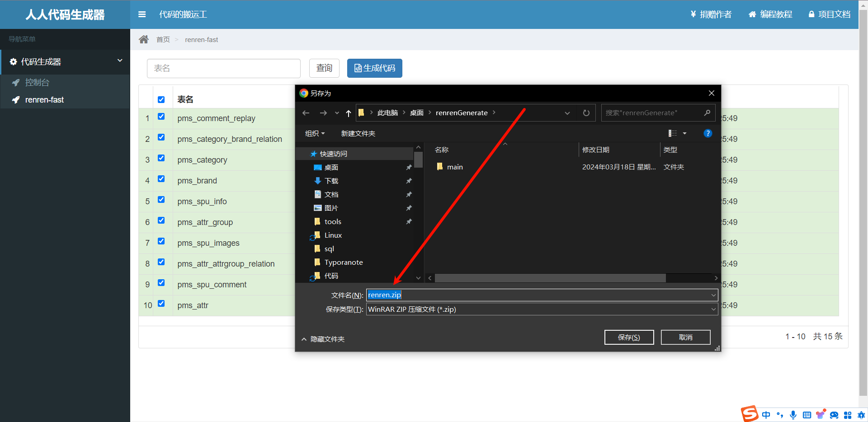Click Sogou punctuation toggle icon
Screen dimensions: 868x422
click(x=780, y=415)
